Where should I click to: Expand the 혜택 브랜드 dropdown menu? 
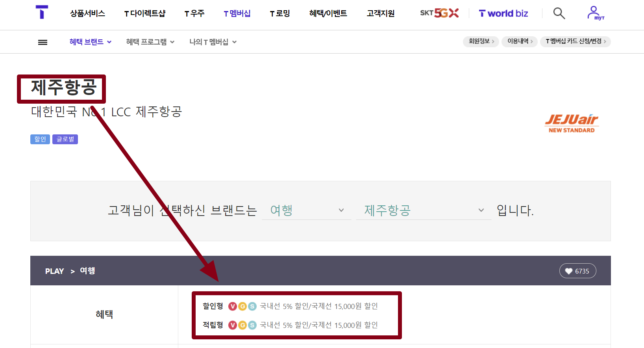coord(91,42)
